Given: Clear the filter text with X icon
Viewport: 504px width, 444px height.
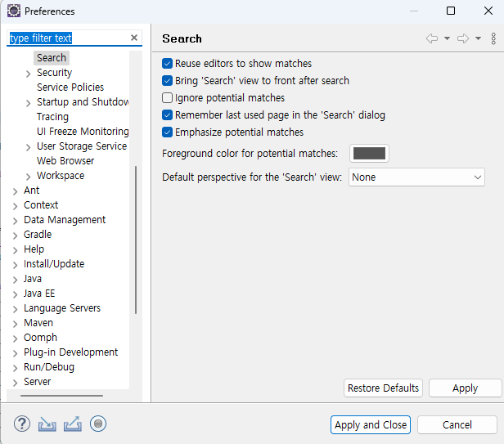Looking at the screenshot, I should click(x=134, y=38).
